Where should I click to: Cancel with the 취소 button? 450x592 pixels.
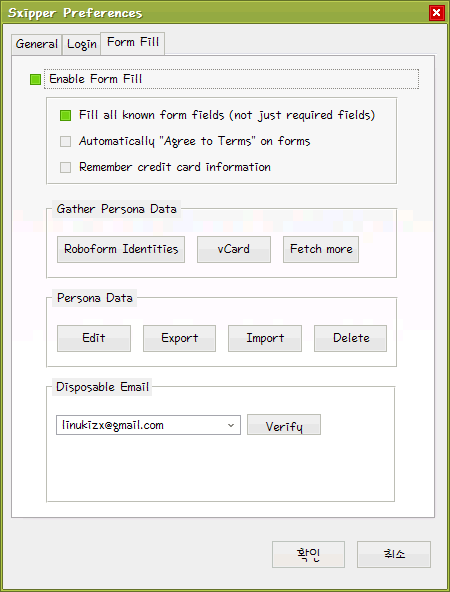[394, 554]
